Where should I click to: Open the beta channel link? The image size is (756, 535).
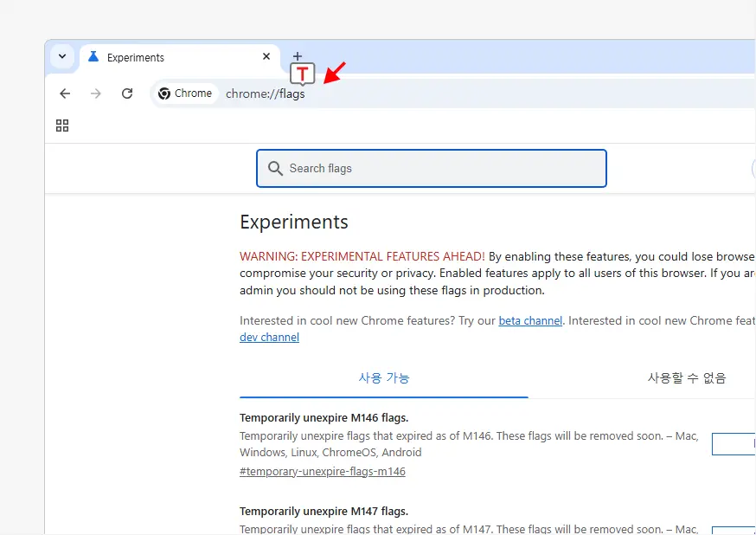[530, 321]
